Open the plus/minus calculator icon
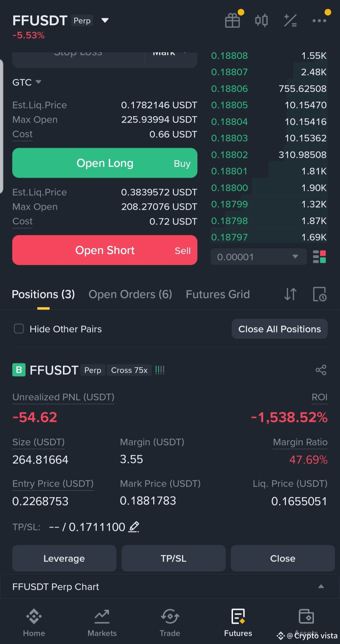Image resolution: width=340 pixels, height=644 pixels. (290, 20)
